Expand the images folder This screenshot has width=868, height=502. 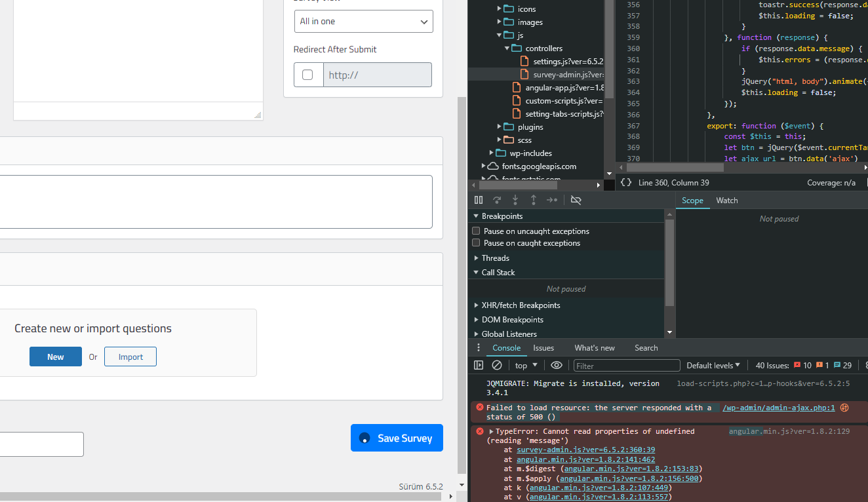point(500,22)
